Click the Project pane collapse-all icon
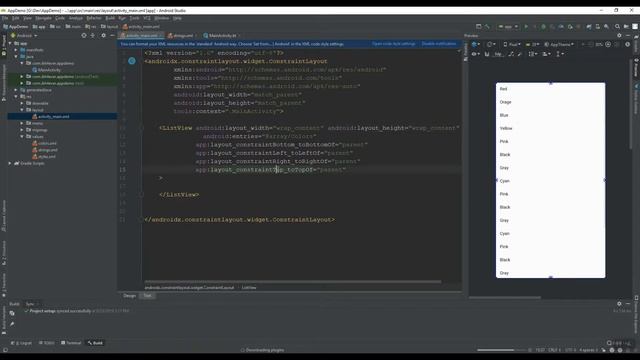The width and height of the screenshot is (640, 360). (93, 36)
